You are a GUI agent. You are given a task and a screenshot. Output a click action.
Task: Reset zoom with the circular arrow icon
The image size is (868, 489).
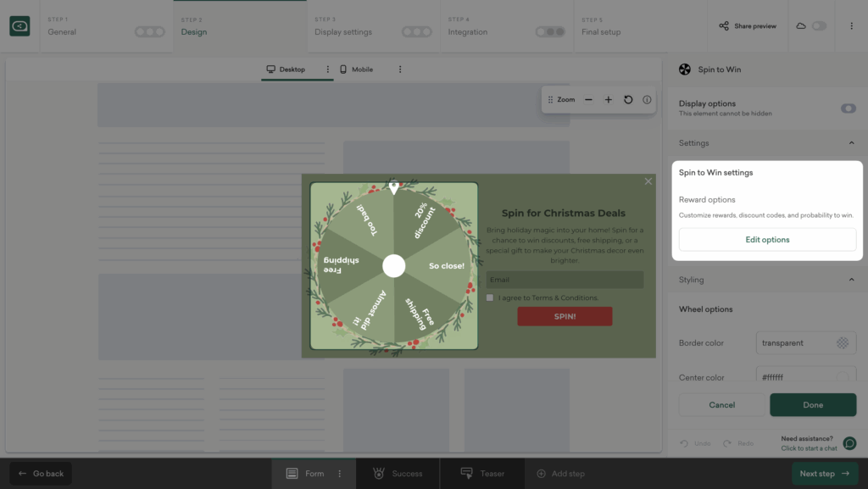pos(628,99)
